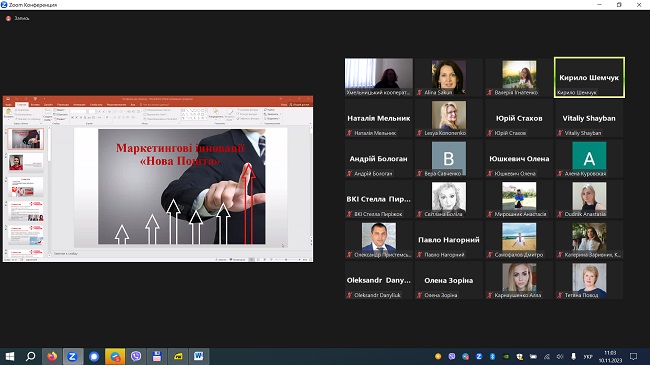Image resolution: width=650 pixels, height=365 pixels.
Task: Select Lesya Kononenko participant photo tile
Action: click(449, 118)
